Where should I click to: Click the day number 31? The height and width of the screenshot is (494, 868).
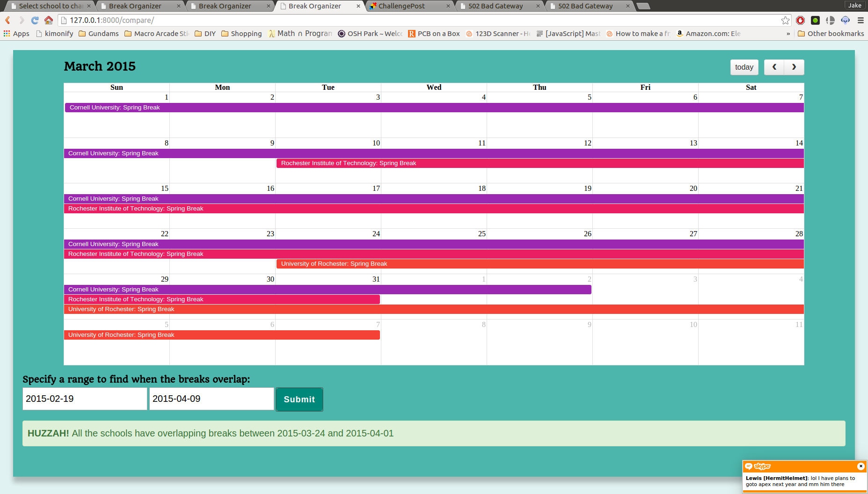376,279
